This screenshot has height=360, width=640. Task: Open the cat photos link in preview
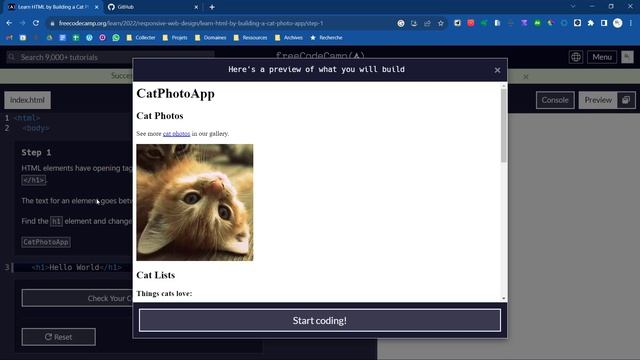tap(176, 133)
